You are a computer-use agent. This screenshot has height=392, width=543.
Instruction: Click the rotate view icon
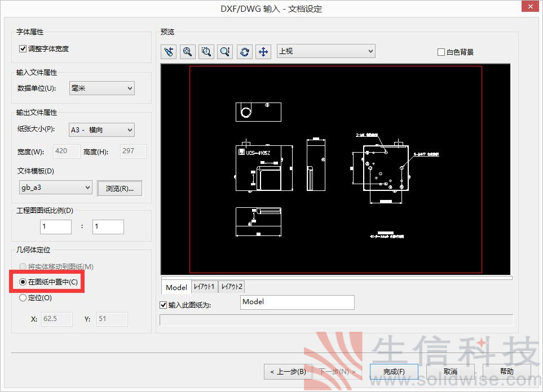244,52
